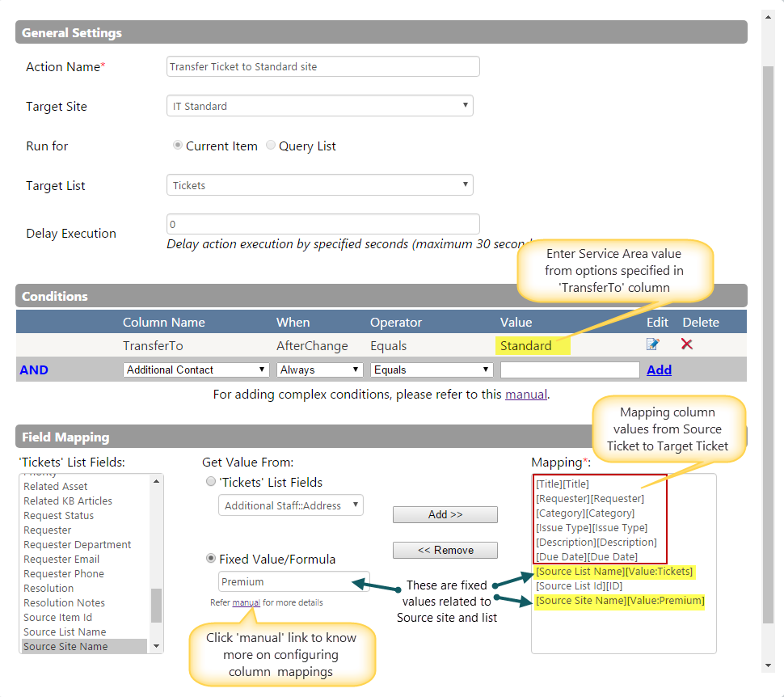Click the page scroll down arrow
784x697 pixels.
click(x=768, y=666)
